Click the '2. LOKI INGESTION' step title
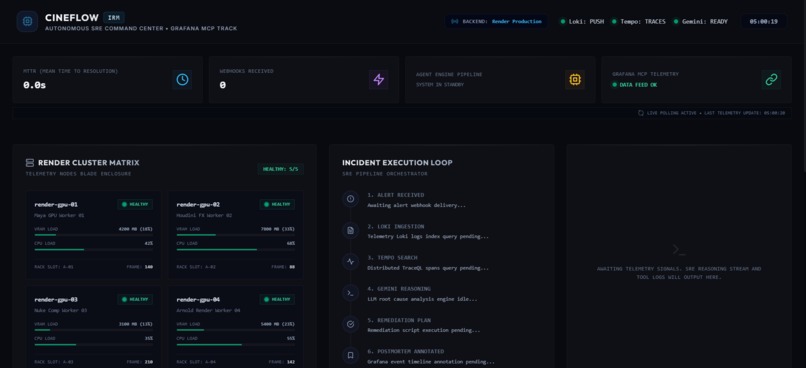This screenshot has height=368, width=806. coord(395,226)
